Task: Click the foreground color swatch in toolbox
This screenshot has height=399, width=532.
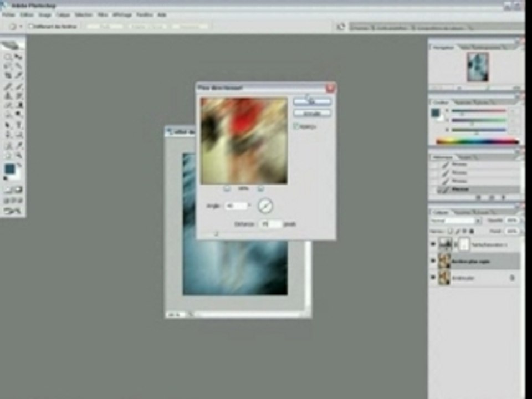Action: click(x=9, y=168)
